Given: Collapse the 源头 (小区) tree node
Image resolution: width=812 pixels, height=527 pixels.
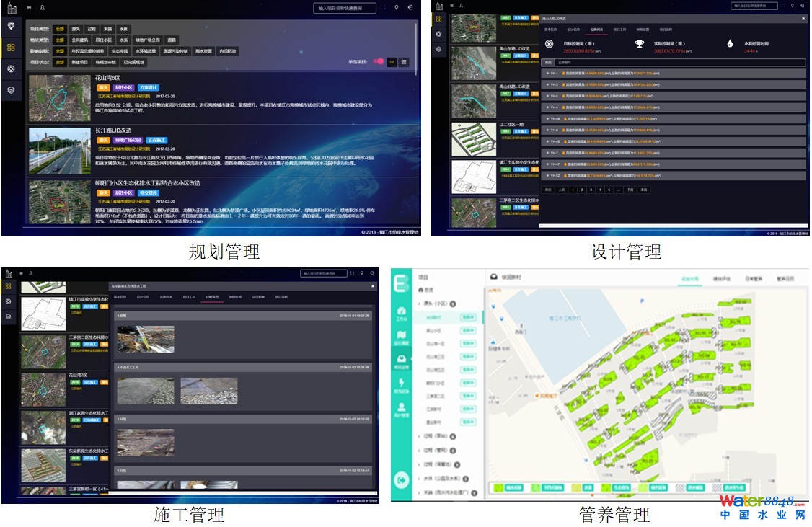Looking at the screenshot, I should [420, 304].
